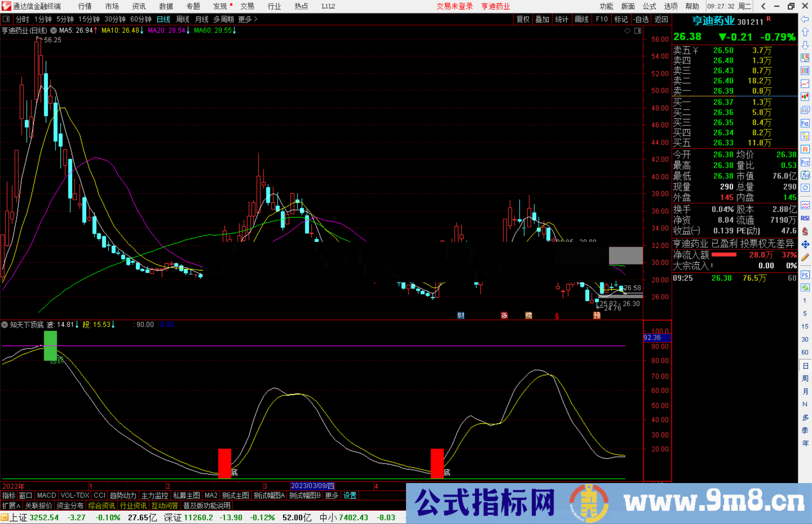Toggle 复权 price adjustment mode
This screenshot has width=812, height=524.
523,19
